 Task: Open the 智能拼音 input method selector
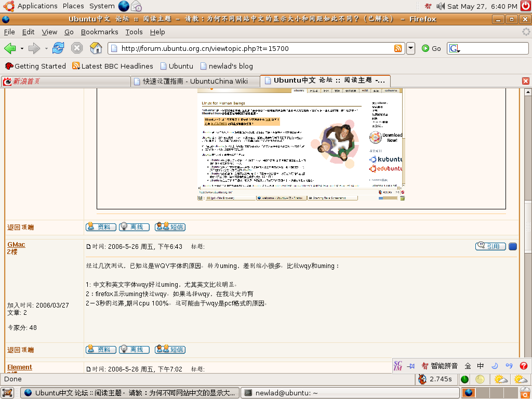440,366
